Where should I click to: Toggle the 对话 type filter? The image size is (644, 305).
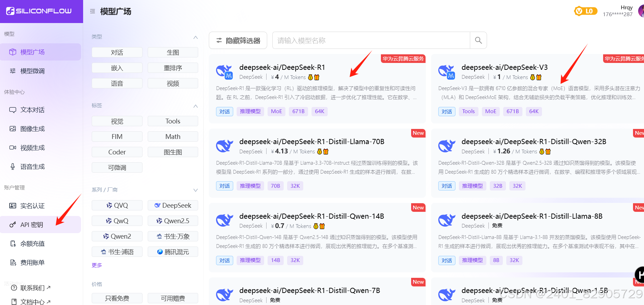117,52
